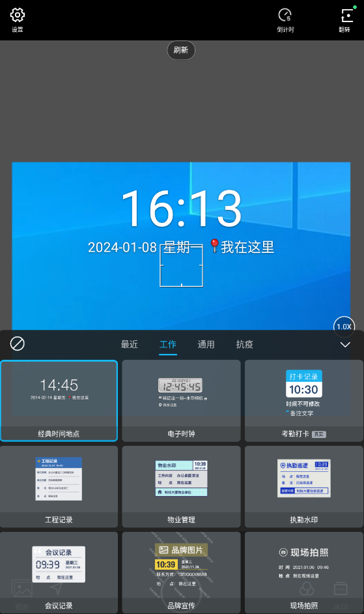Screen dimensions: 364x614
Task: Select the 物业管理 watermark template
Action: [x=181, y=487]
